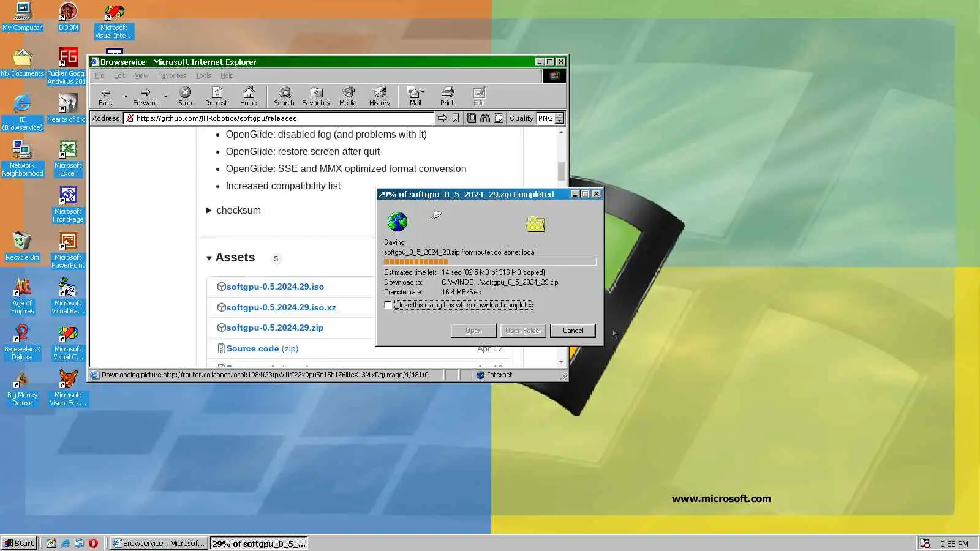Switch to the Browservice taskbar button
The image size is (980, 551).
pos(159,543)
